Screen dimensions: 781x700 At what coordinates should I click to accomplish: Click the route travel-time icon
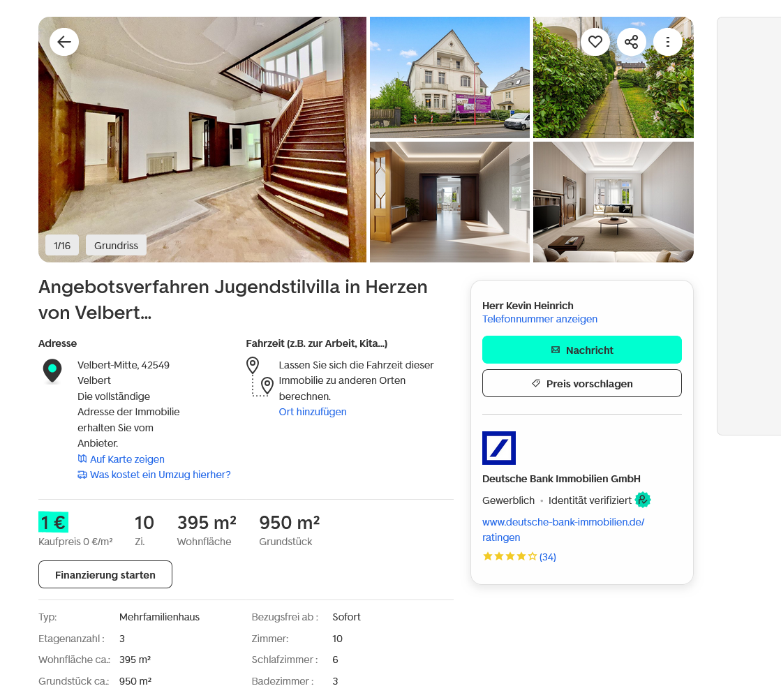pos(260,377)
